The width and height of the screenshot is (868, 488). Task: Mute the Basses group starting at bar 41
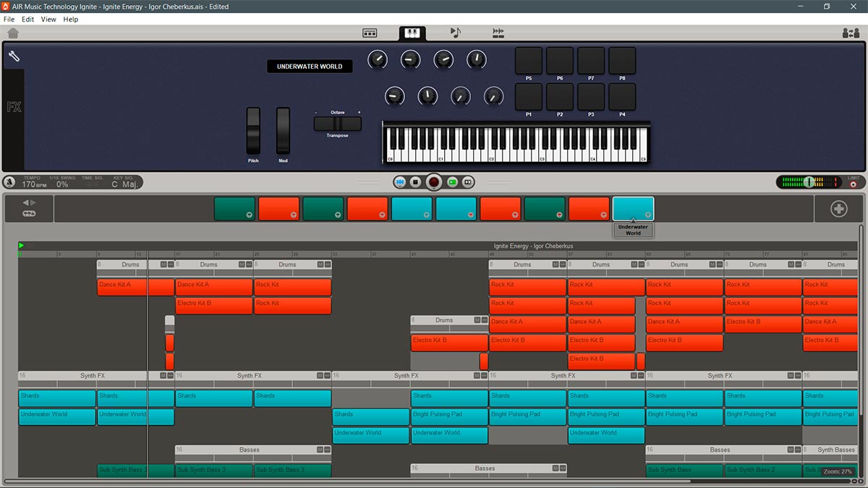[555, 468]
